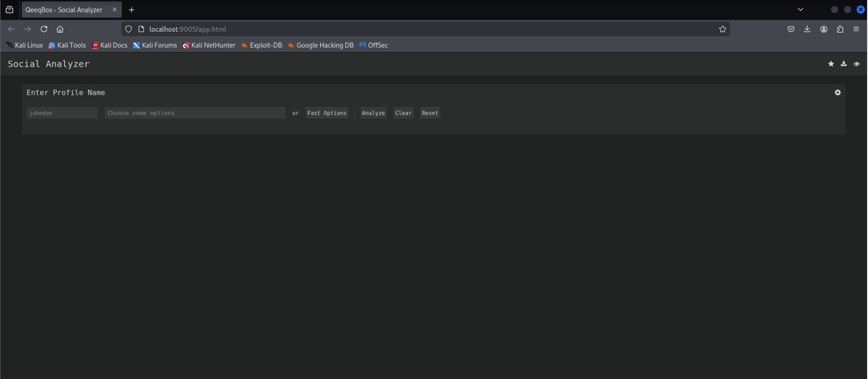868x379 pixels.
Task: Open the Firefox hamburger application menu
Action: pos(856,29)
